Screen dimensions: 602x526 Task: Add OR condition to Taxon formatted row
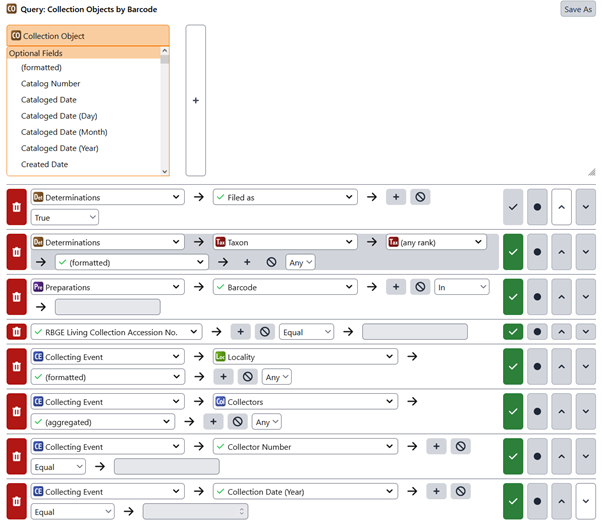coord(247,262)
